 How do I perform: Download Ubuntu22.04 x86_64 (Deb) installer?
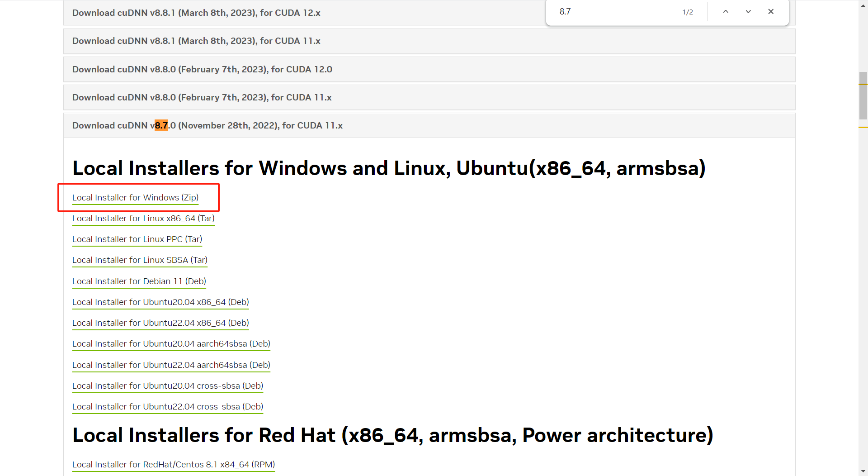click(x=160, y=323)
